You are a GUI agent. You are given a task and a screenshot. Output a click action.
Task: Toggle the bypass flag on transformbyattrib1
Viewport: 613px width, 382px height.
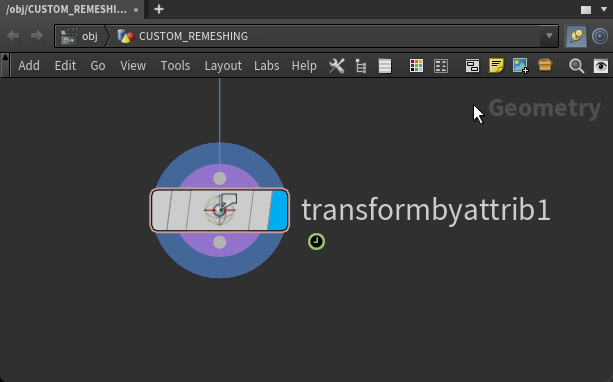[160, 210]
